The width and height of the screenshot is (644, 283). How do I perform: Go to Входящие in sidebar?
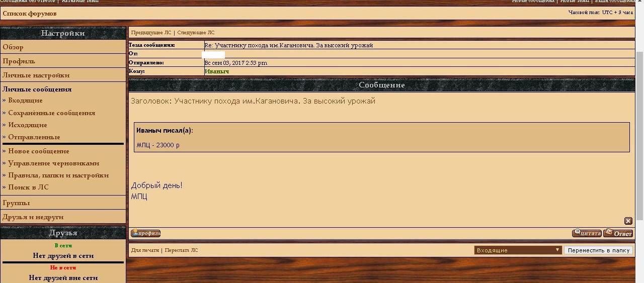(25, 101)
